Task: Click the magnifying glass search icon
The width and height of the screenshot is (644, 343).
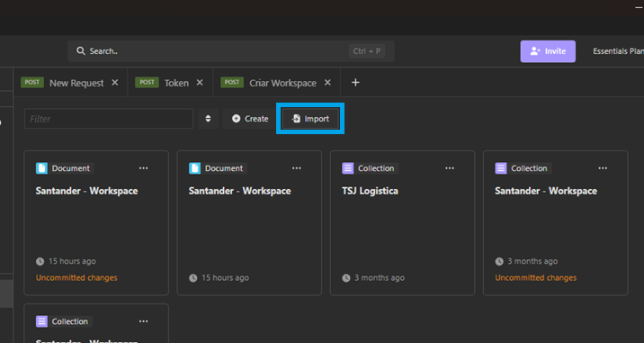Action: tap(81, 51)
